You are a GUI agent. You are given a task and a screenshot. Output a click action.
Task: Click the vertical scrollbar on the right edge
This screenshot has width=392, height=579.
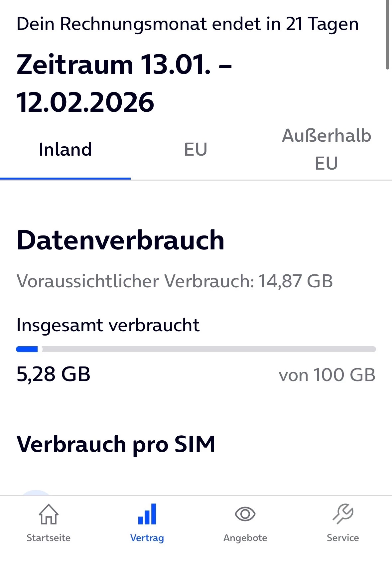point(387,35)
